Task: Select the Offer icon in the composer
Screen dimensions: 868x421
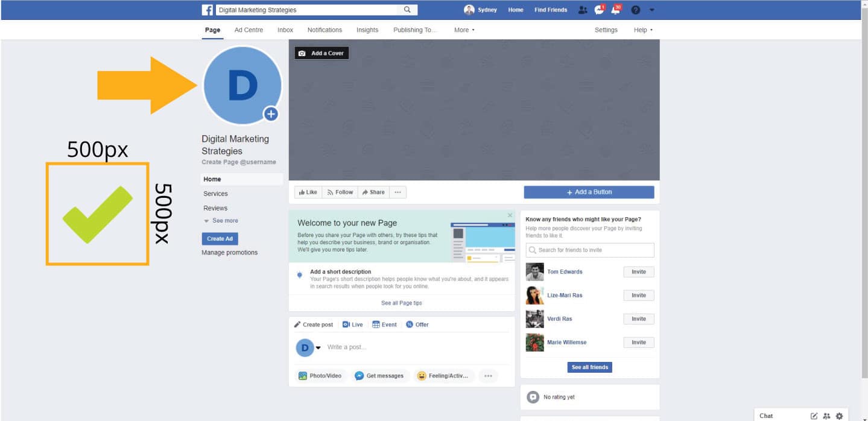Action: [409, 324]
